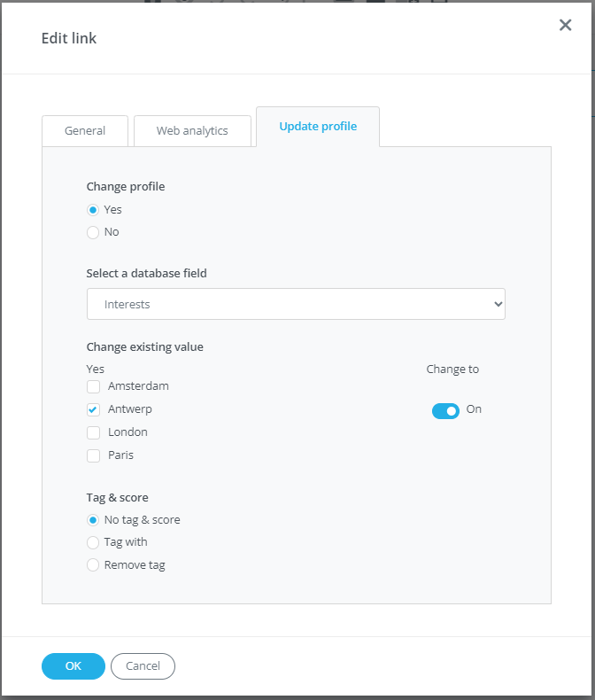Open the Web analytics tab
This screenshot has width=595, height=700.
point(192,130)
